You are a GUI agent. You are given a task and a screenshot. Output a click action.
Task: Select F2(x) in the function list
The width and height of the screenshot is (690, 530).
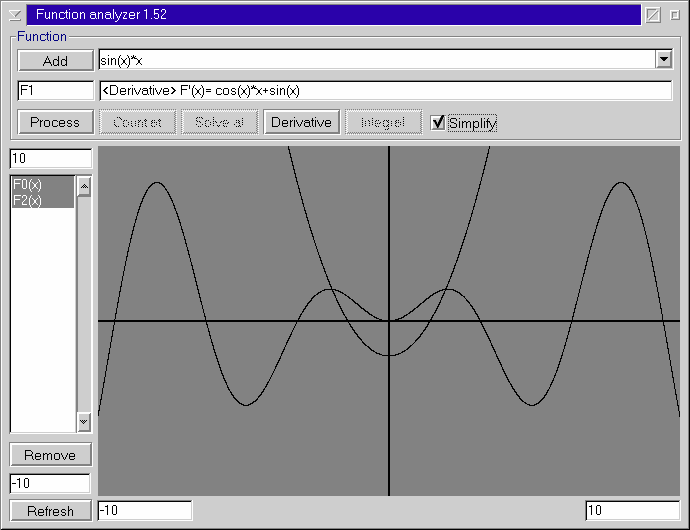[x=43, y=200]
